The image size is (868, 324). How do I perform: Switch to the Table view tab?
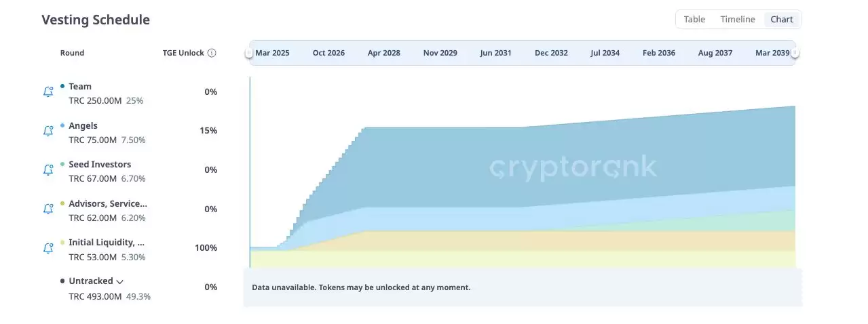point(694,20)
